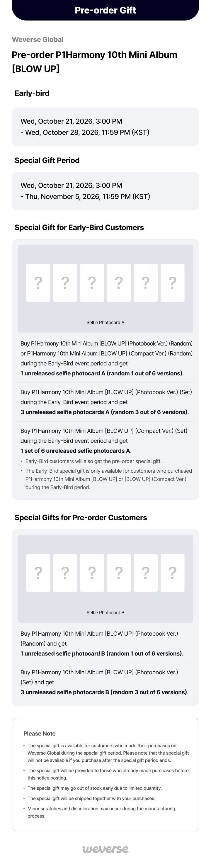
Task: Click the Please Note heading
Action: pos(40,733)
